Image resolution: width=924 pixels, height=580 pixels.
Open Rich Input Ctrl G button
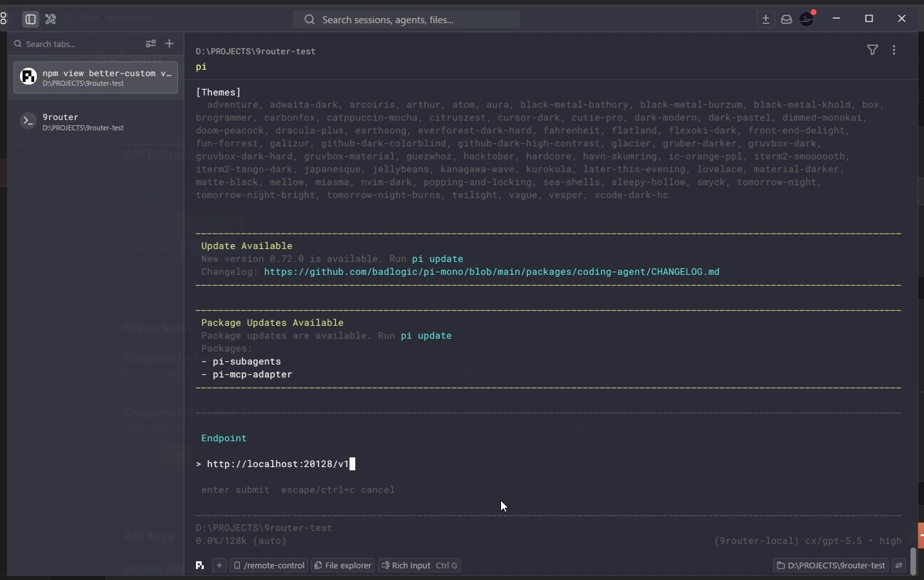pos(420,566)
